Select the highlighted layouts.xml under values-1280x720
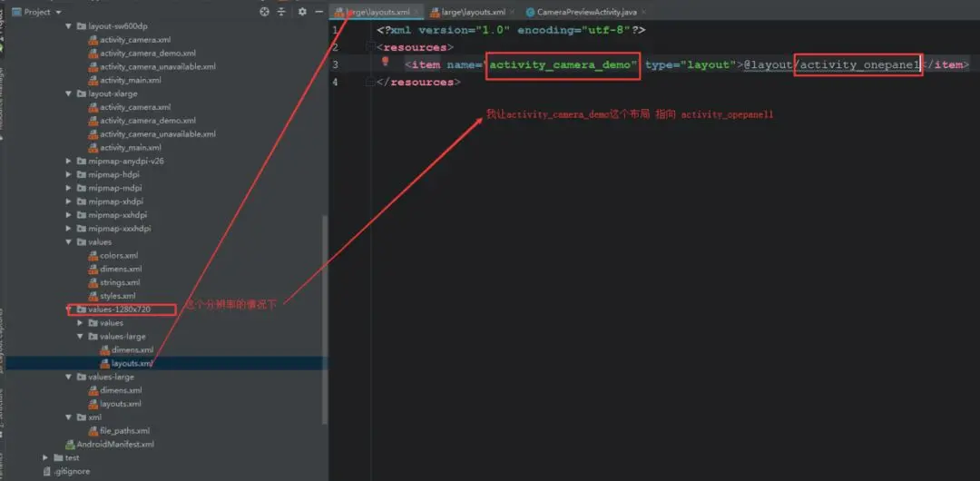 point(132,363)
